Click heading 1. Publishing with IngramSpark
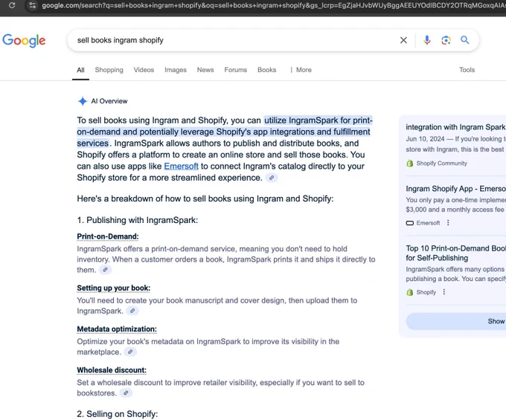The height and width of the screenshot is (420, 506). [138, 220]
